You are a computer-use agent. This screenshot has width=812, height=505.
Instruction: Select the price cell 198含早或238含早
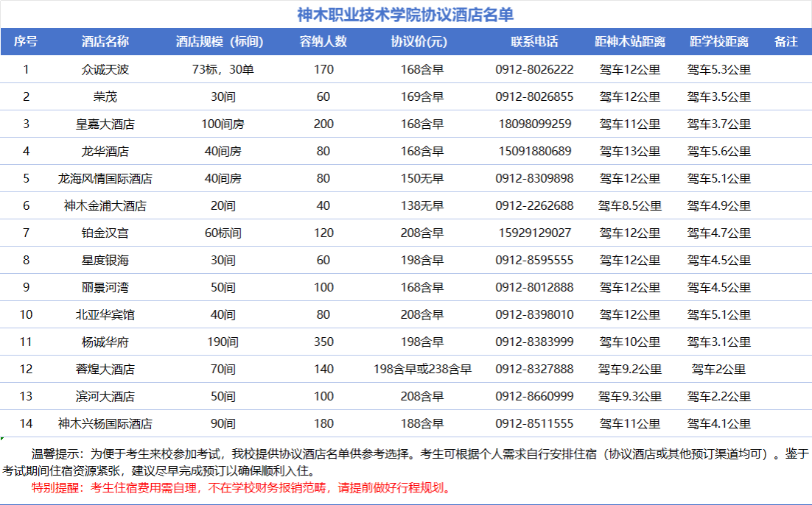pos(422,370)
